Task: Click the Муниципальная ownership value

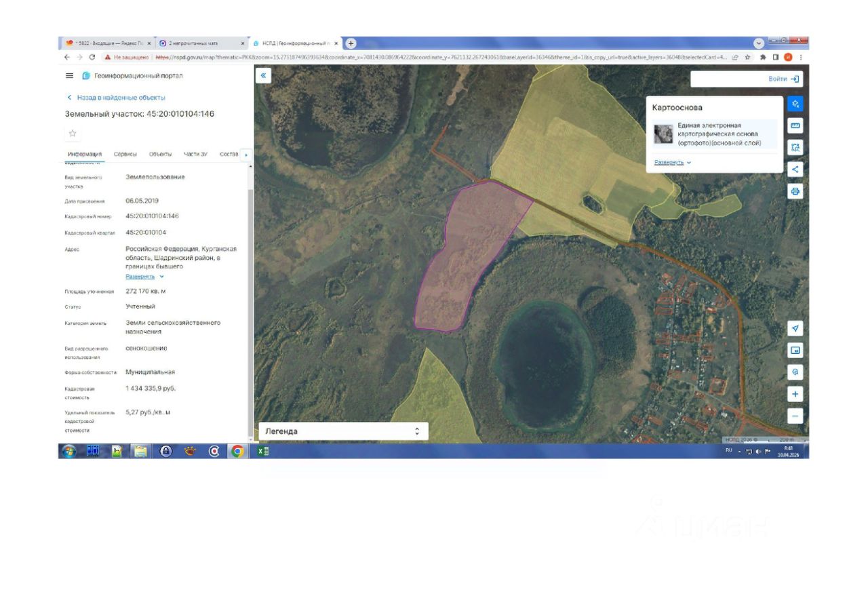Action: pos(151,372)
